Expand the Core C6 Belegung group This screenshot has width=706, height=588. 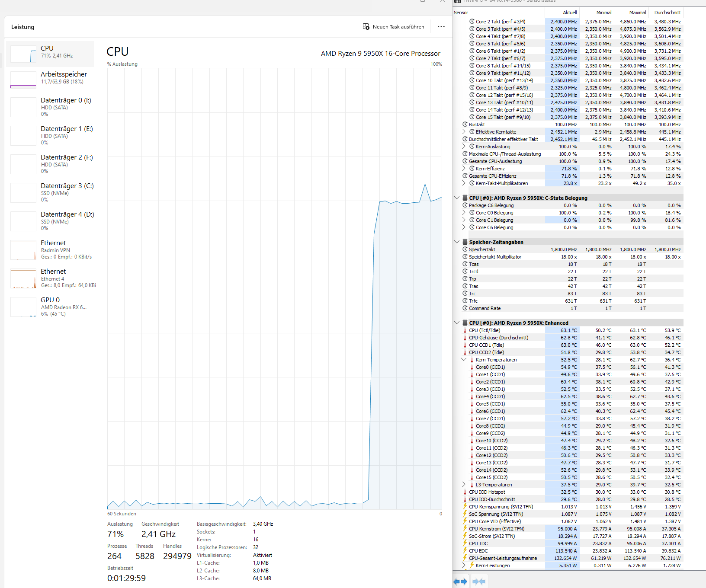click(x=464, y=227)
